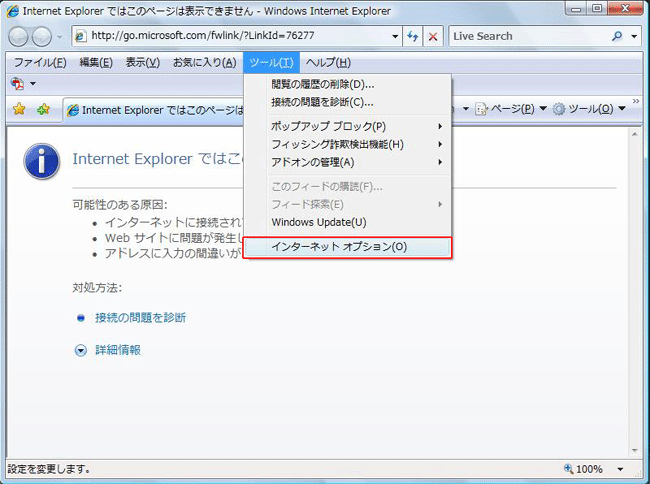650x484 pixels.
Task: Open the search provider dropdown arrow
Action: coord(634,36)
